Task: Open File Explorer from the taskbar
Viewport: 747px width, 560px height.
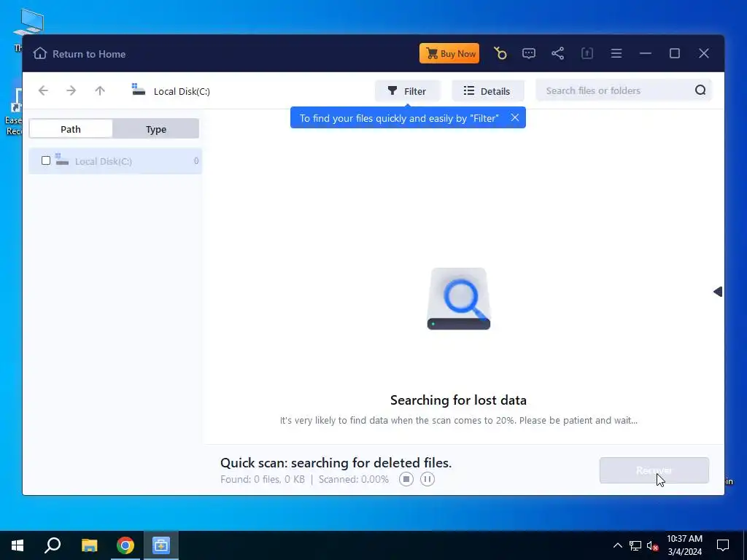Action: click(89, 545)
